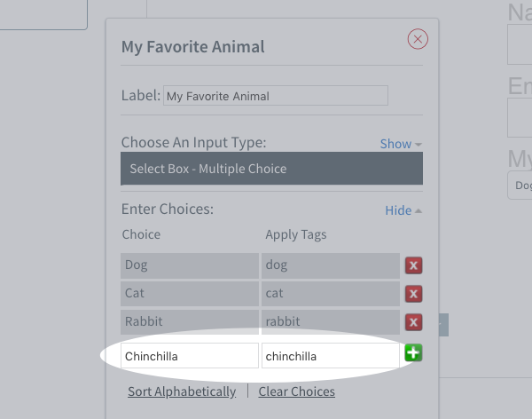Delete the Dog choice row

(x=413, y=265)
